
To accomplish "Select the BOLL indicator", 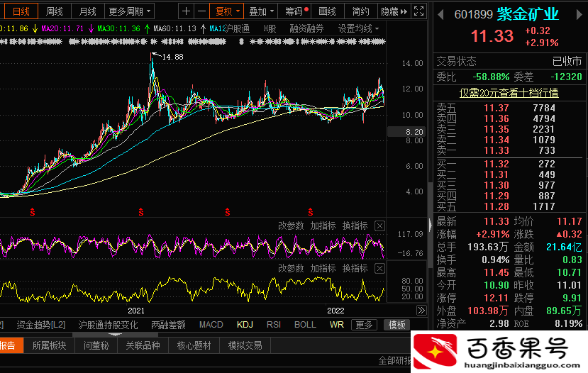I will click(x=305, y=325).
